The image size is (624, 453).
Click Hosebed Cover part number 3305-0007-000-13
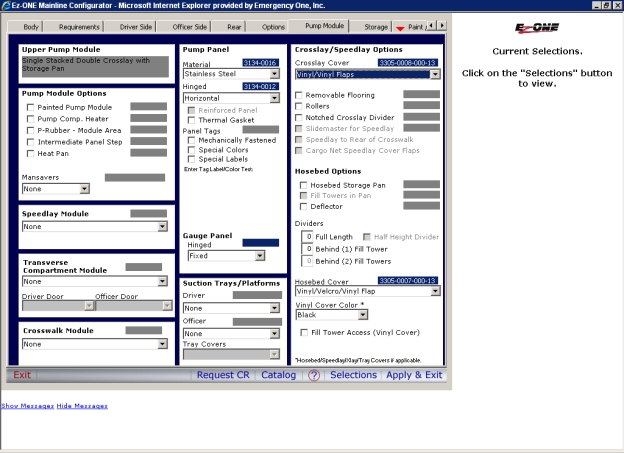[x=408, y=281]
